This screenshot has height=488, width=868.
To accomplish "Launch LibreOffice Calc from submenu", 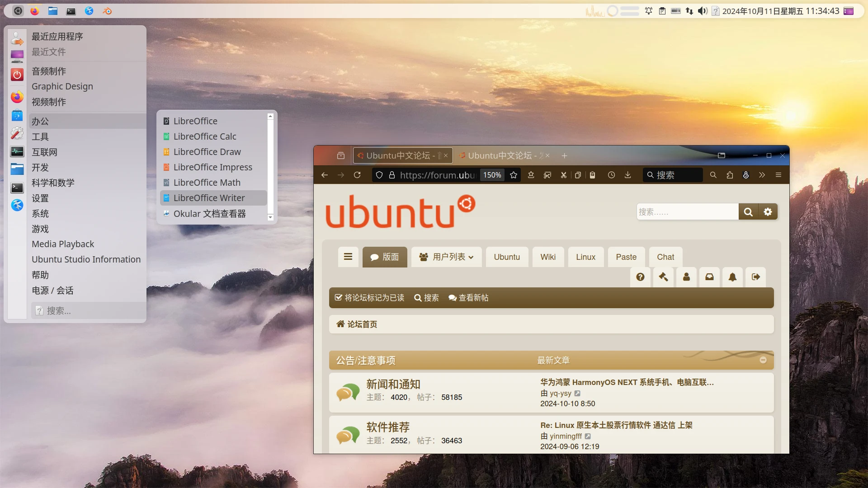I will [213, 136].
